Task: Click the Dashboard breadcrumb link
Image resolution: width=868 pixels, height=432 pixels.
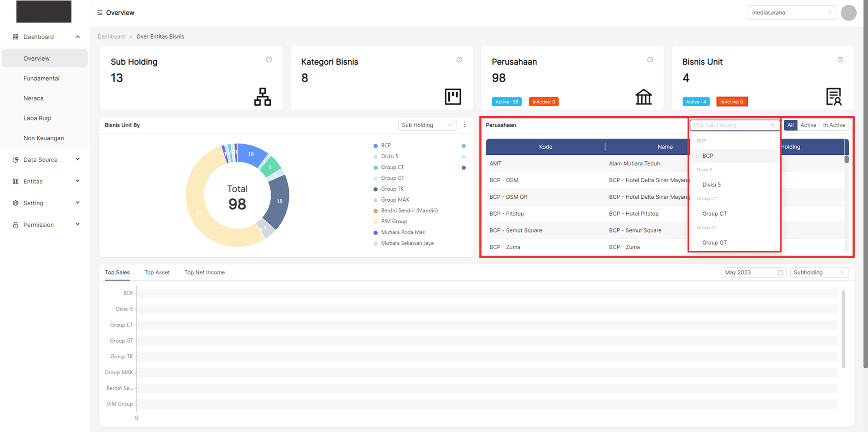Action: pyautogui.click(x=112, y=37)
